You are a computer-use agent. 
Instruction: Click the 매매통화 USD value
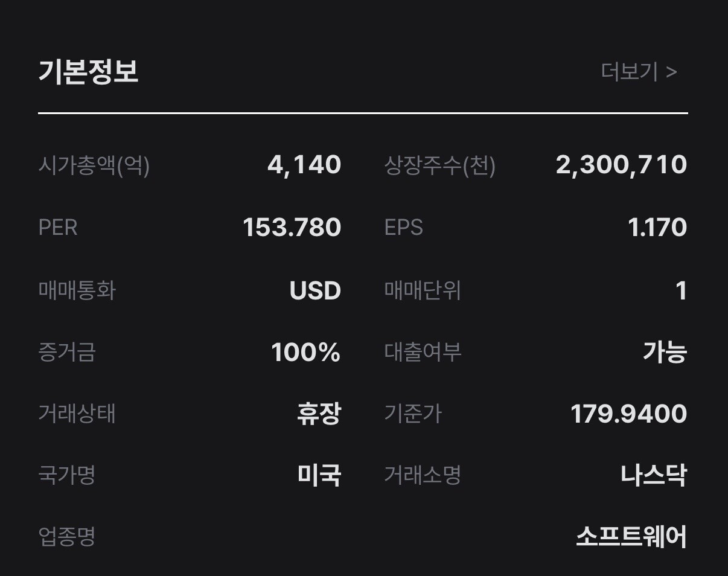coord(315,291)
